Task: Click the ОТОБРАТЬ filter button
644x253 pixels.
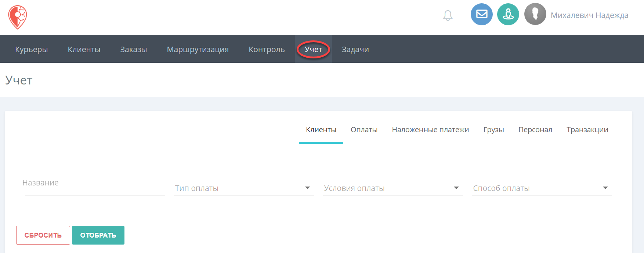Action: coord(98,235)
